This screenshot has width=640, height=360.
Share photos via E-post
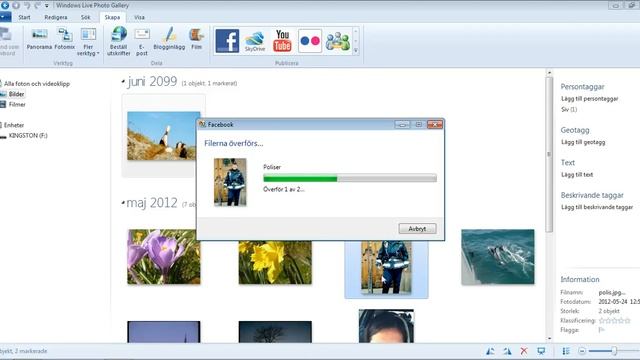(x=142, y=42)
